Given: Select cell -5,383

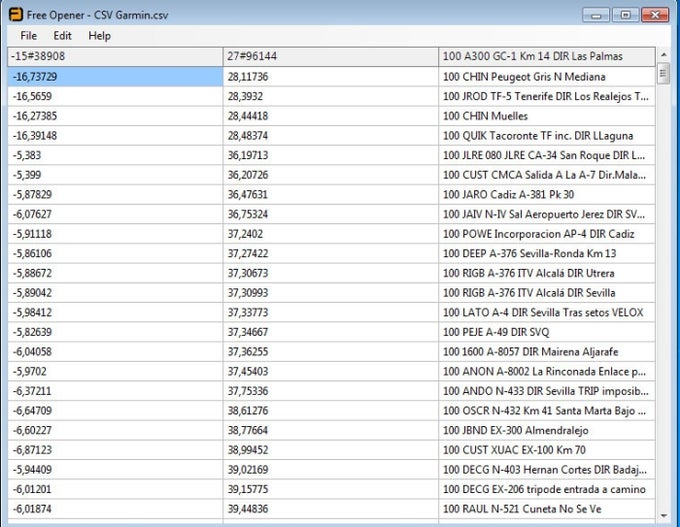Looking at the screenshot, I should click(x=115, y=155).
